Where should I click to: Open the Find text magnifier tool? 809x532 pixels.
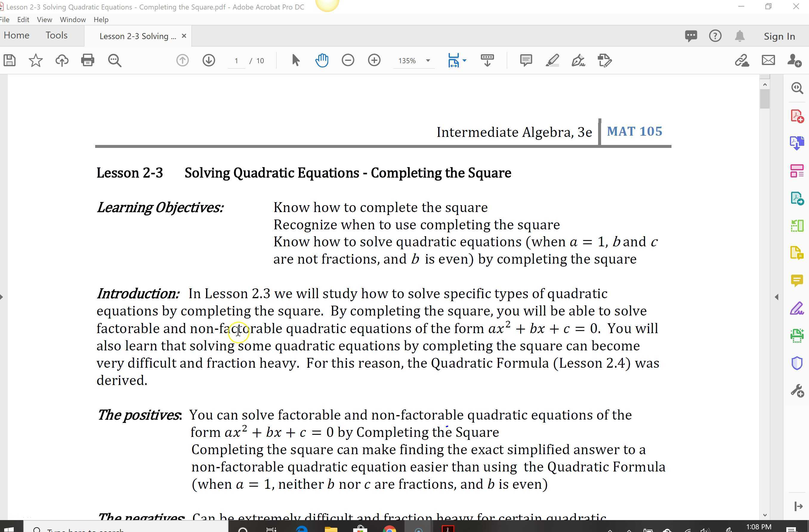[115, 61]
